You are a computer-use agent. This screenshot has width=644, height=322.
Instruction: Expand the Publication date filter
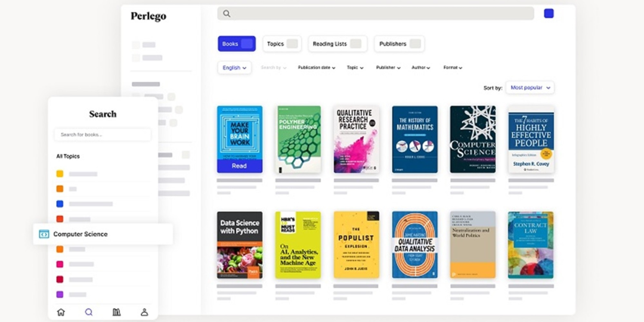point(317,68)
